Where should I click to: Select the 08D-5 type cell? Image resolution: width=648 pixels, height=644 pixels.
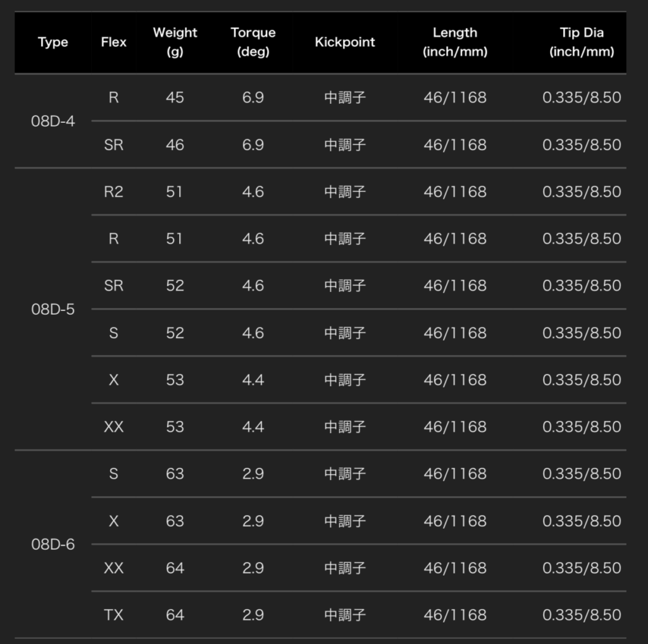pos(53,309)
